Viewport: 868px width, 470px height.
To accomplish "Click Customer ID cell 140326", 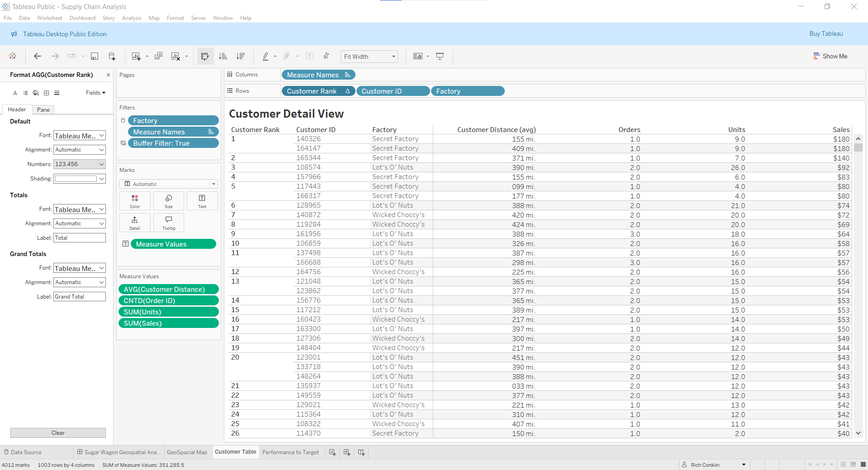I will (308, 139).
